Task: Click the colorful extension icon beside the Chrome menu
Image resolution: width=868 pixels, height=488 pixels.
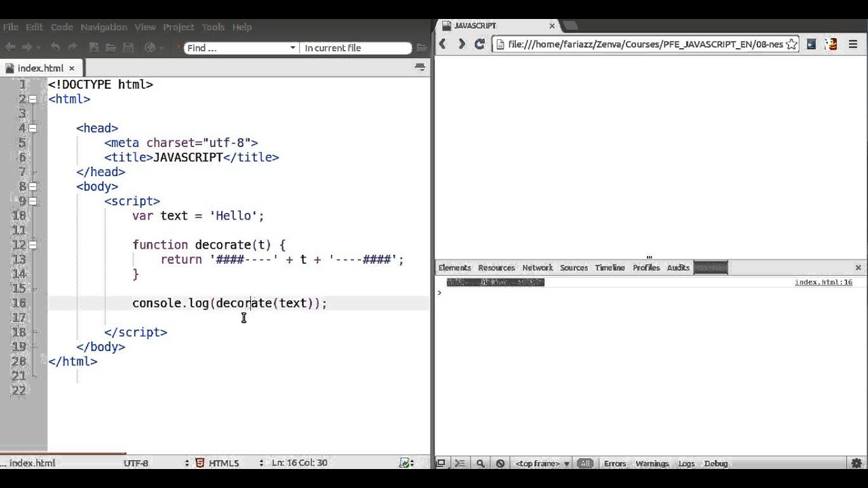Action: [x=832, y=44]
